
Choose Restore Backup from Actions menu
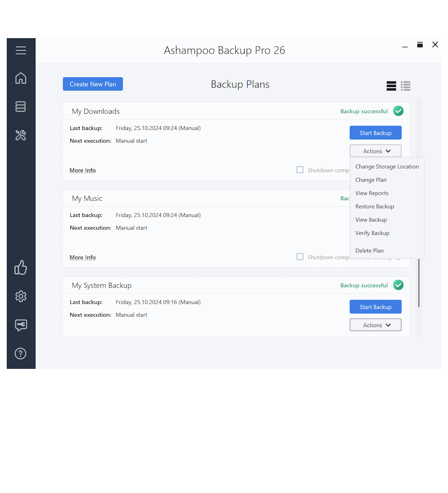pyautogui.click(x=375, y=206)
